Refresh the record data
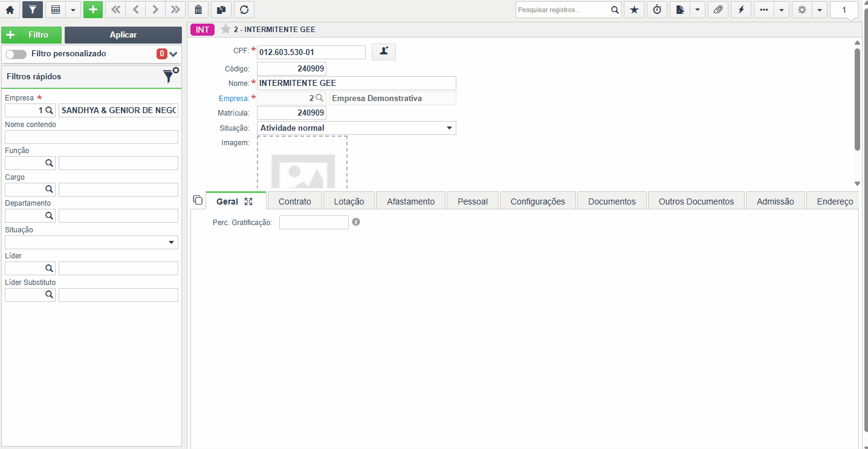 pos(244,10)
